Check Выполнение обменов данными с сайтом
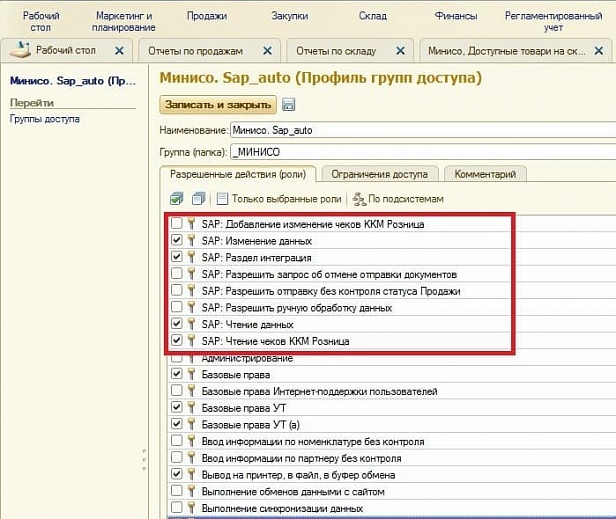Screen dimensions: 616x519 tap(177, 491)
